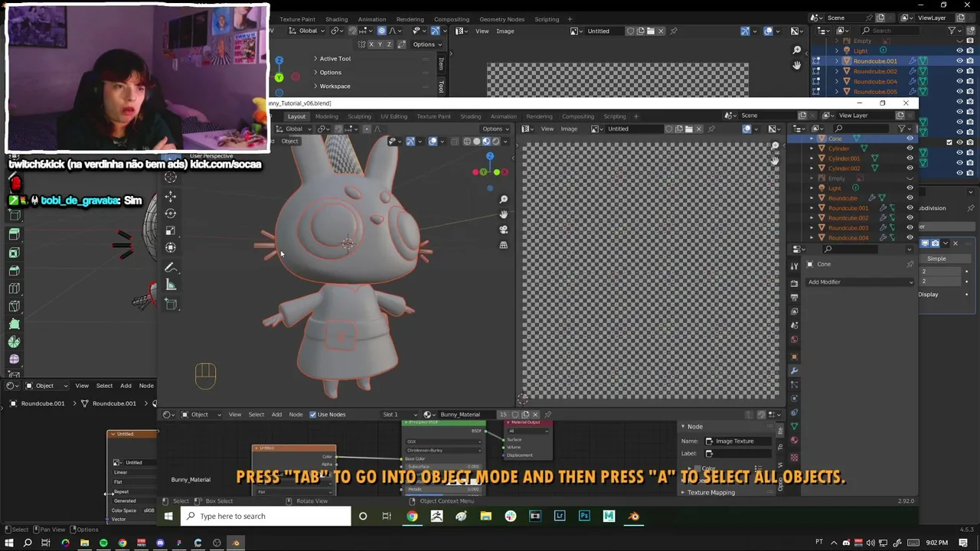Click the pin icon beside the Cone name
Viewport: 980px width, 551px height.
pos(910,264)
